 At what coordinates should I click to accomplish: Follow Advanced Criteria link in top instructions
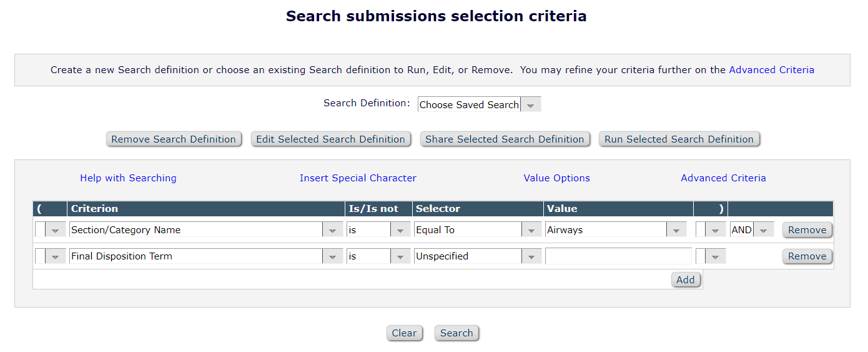(771, 70)
